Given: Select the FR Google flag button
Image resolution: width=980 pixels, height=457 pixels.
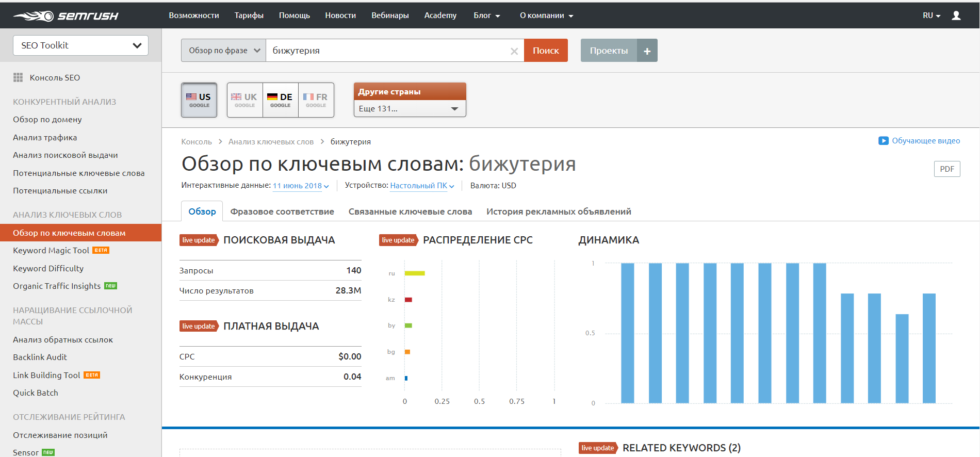Looking at the screenshot, I should pos(316,100).
